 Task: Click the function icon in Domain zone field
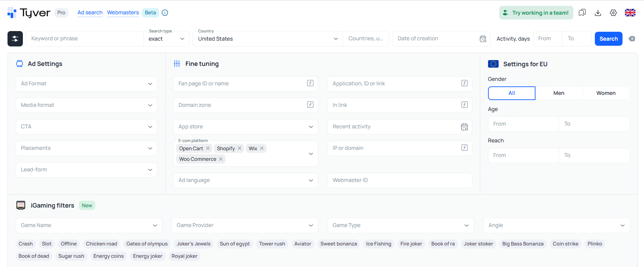pyautogui.click(x=310, y=104)
